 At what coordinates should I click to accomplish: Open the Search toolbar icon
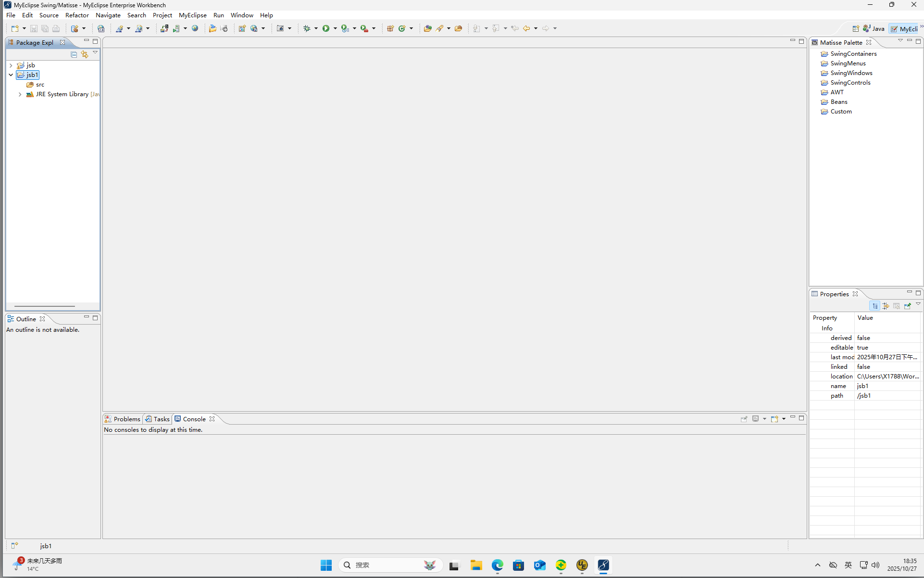pos(441,28)
